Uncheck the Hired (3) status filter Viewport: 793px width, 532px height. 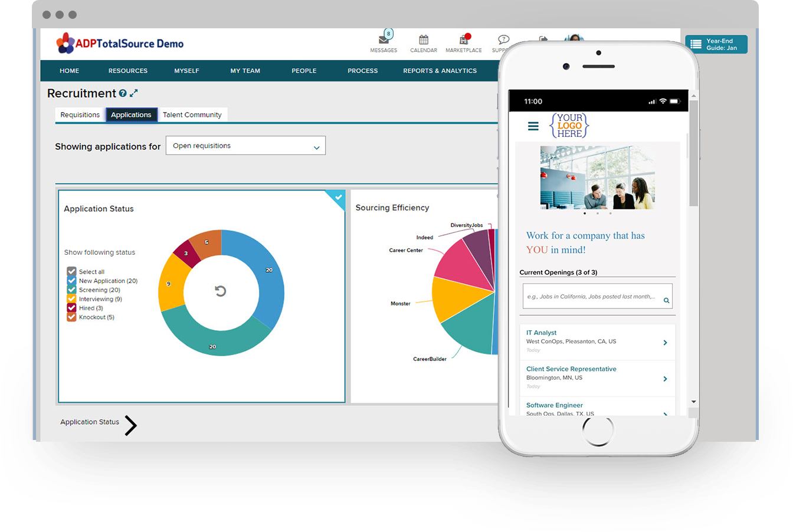click(x=71, y=308)
